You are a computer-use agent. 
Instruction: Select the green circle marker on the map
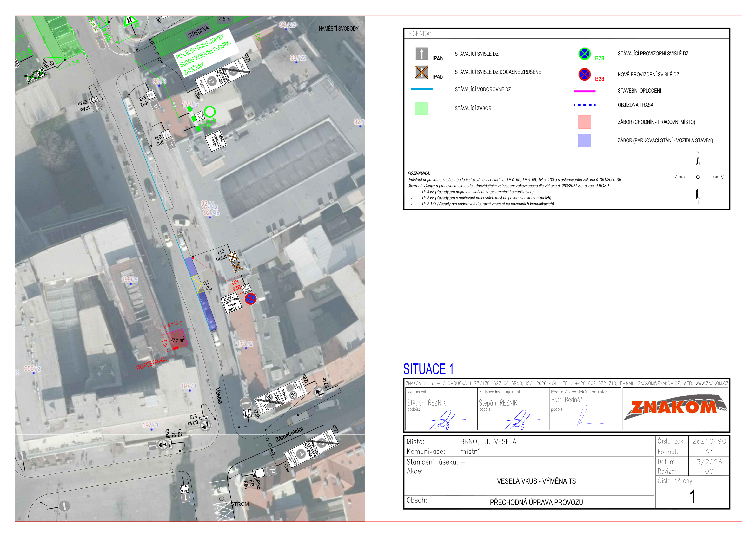(x=210, y=112)
